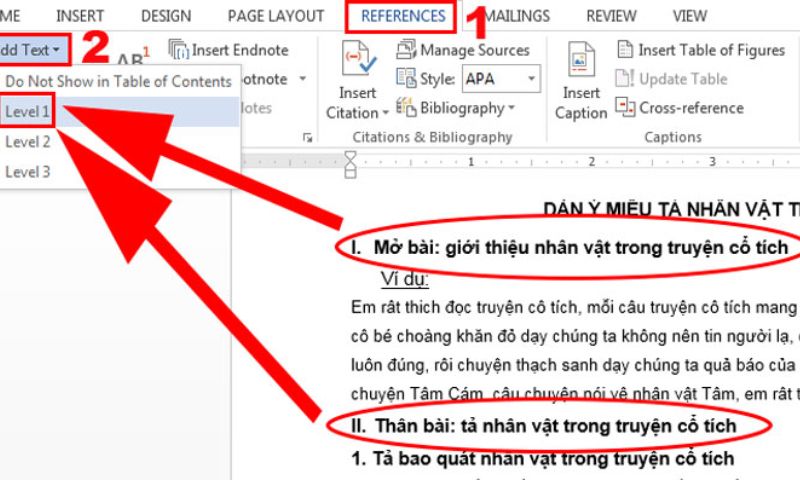Click line starting 'chuyện Tấm Cám'
This screenshot has width=800, height=480.
coord(576,394)
